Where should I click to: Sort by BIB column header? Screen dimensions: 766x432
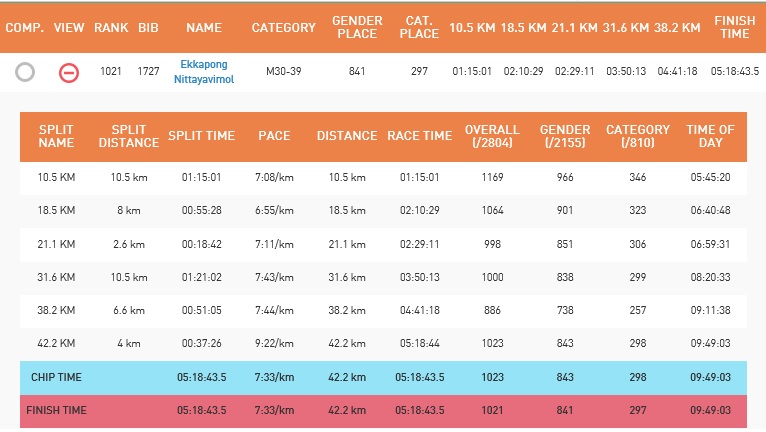click(148, 27)
